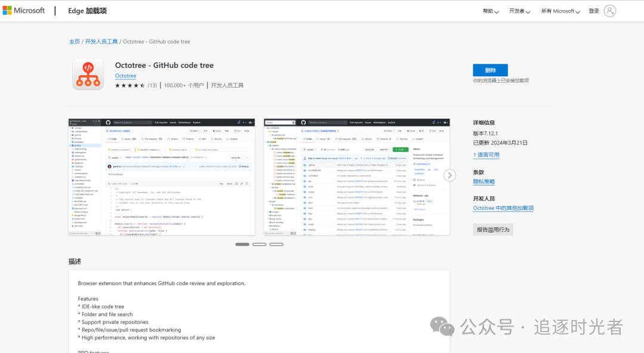Screen dimensions: 644x353
Task: Open the 1 语言可用 link
Action: (x=487, y=155)
